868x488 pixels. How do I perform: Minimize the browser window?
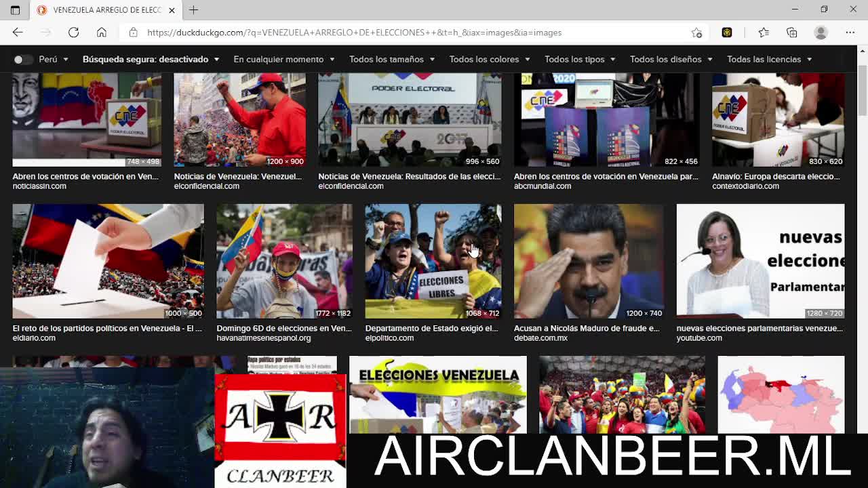pyautogui.click(x=795, y=9)
